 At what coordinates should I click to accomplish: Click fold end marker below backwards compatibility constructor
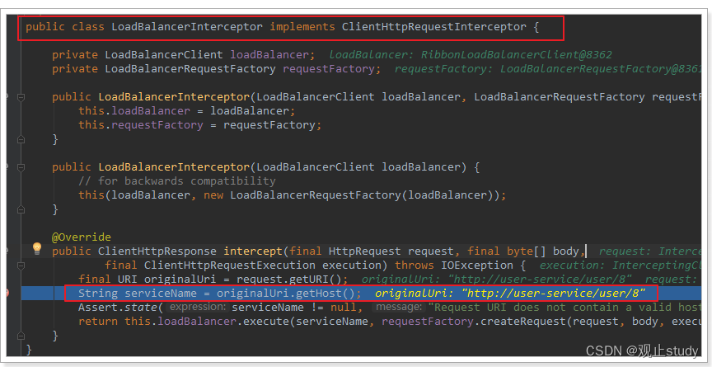21,210
